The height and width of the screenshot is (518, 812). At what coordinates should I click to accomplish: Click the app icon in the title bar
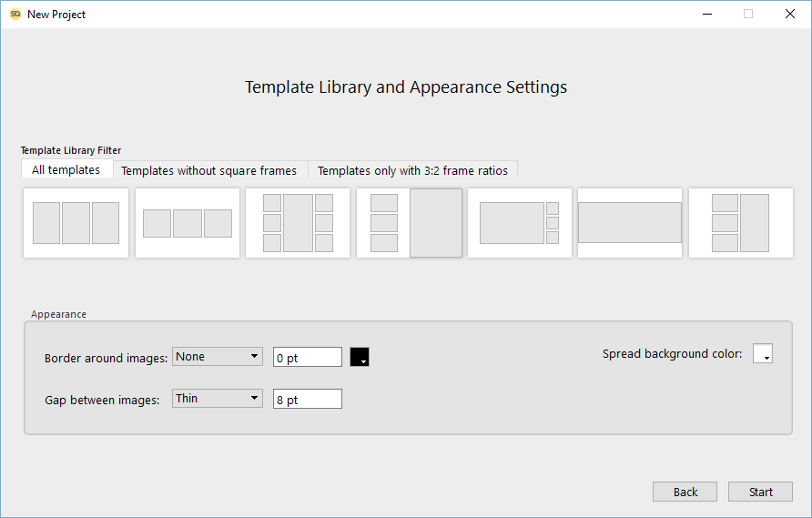click(15, 15)
